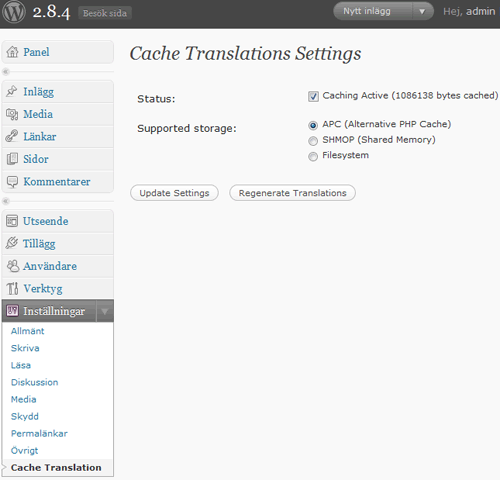Click the Länkar chain link icon
The width and height of the screenshot is (500, 480).
tap(12, 136)
